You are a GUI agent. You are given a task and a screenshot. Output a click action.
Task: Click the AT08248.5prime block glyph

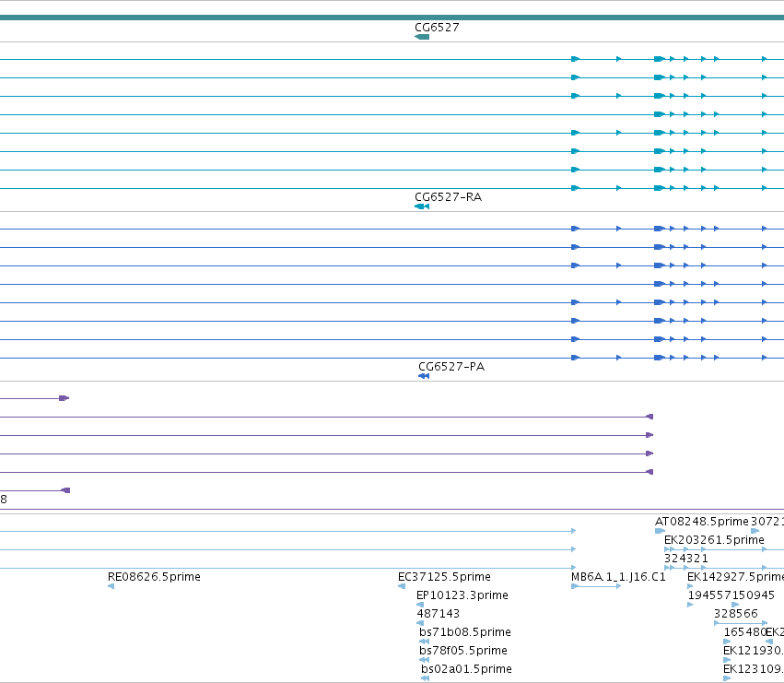660,532
